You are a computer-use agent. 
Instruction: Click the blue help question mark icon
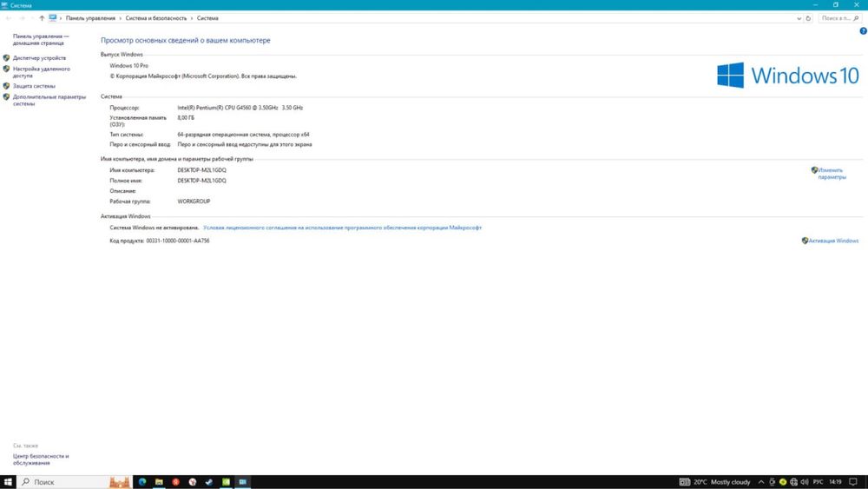coord(863,31)
